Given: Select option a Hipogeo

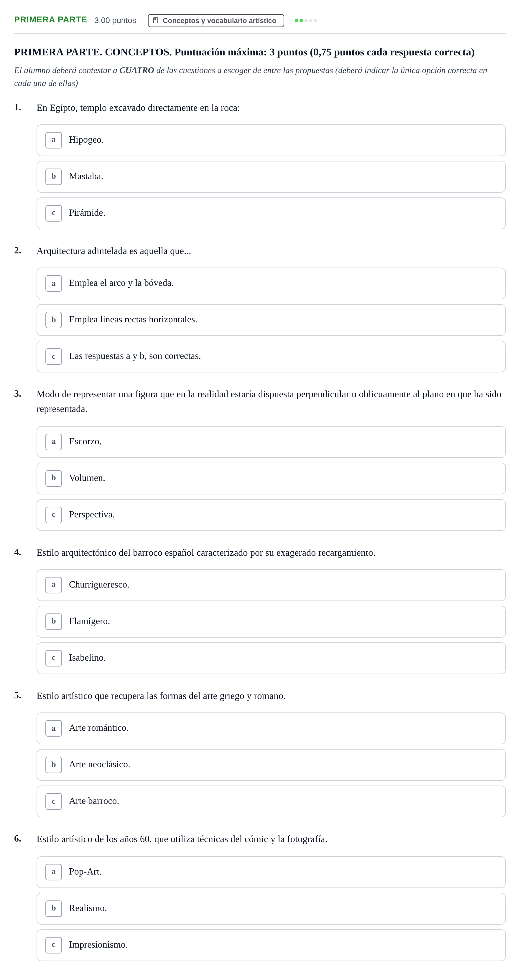Looking at the screenshot, I should coord(271,140).
